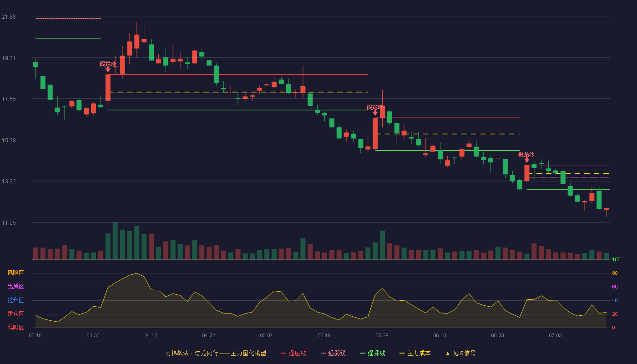
Task: Toggle the 龙吟信号 legend entry
Action: tap(460, 353)
